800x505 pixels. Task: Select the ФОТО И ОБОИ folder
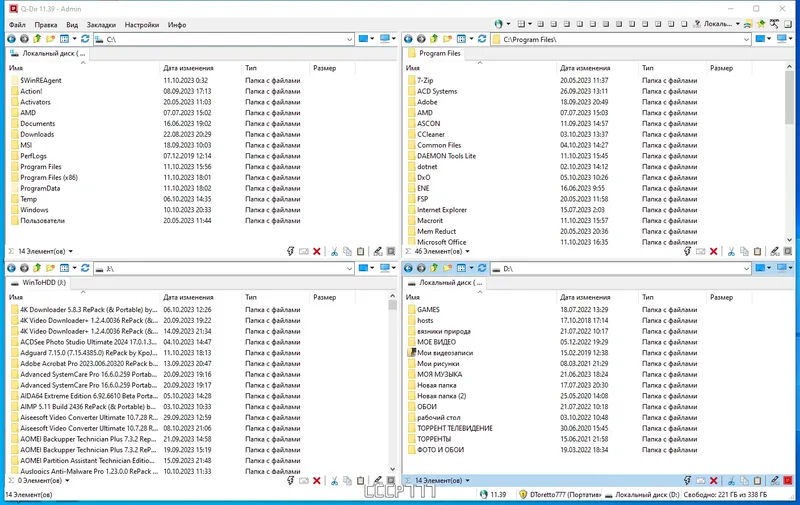(440, 449)
